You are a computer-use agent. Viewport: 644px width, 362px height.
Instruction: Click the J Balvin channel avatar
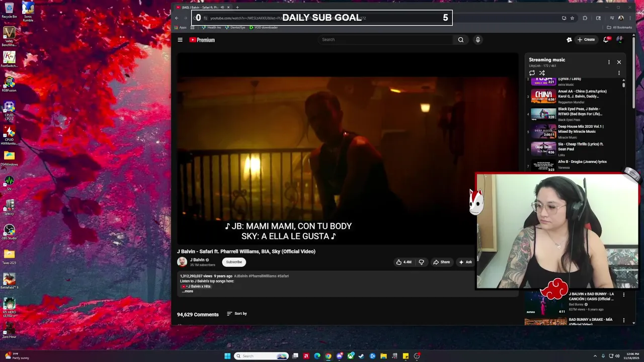[x=182, y=262]
